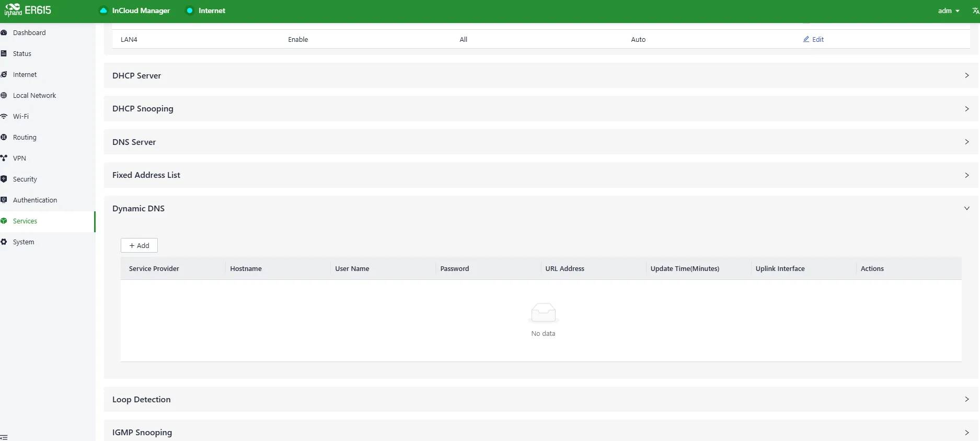Click the Password column header
This screenshot has width=980, height=441.
point(454,268)
